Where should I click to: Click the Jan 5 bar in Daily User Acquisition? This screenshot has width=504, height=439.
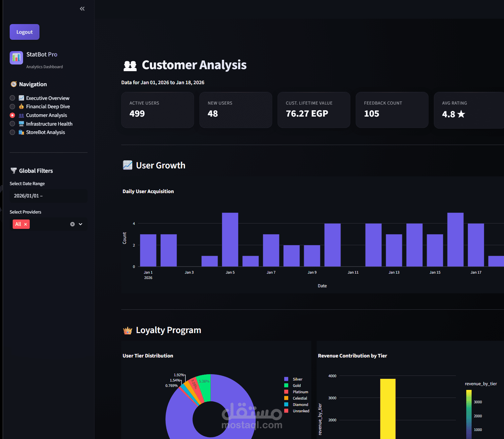[x=230, y=240]
